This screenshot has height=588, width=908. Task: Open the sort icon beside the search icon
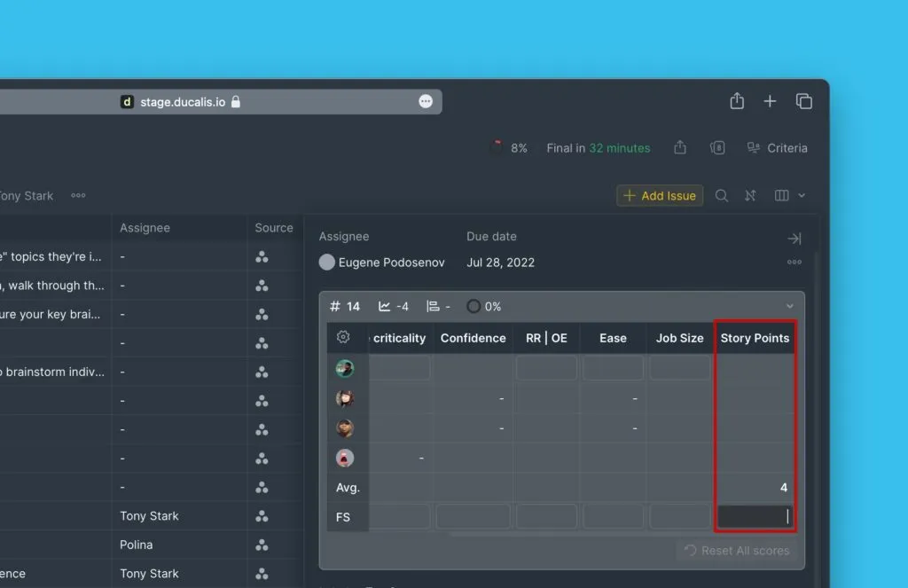point(750,196)
